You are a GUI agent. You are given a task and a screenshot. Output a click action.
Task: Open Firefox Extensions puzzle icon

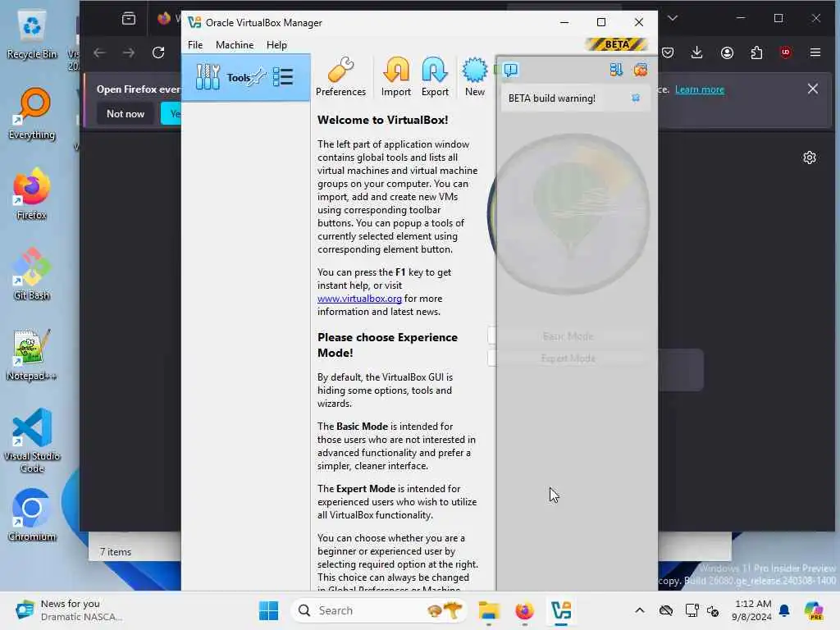[x=756, y=52]
